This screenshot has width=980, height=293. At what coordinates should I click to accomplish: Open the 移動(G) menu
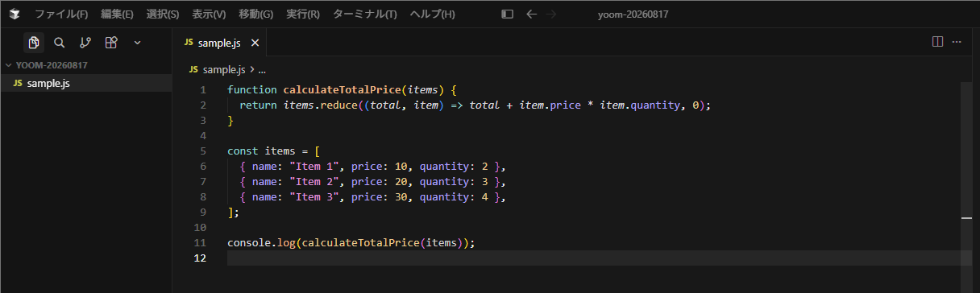pos(256,14)
